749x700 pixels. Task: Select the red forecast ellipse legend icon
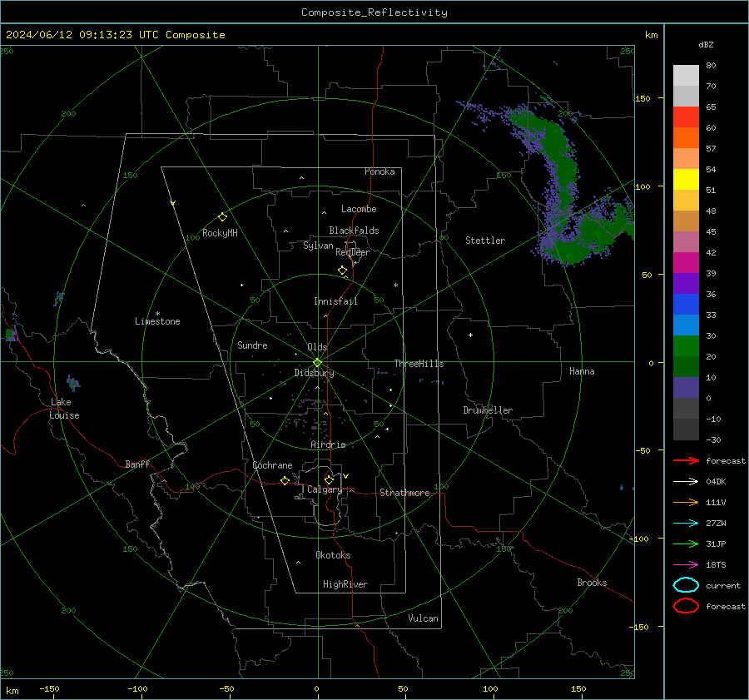point(686,606)
